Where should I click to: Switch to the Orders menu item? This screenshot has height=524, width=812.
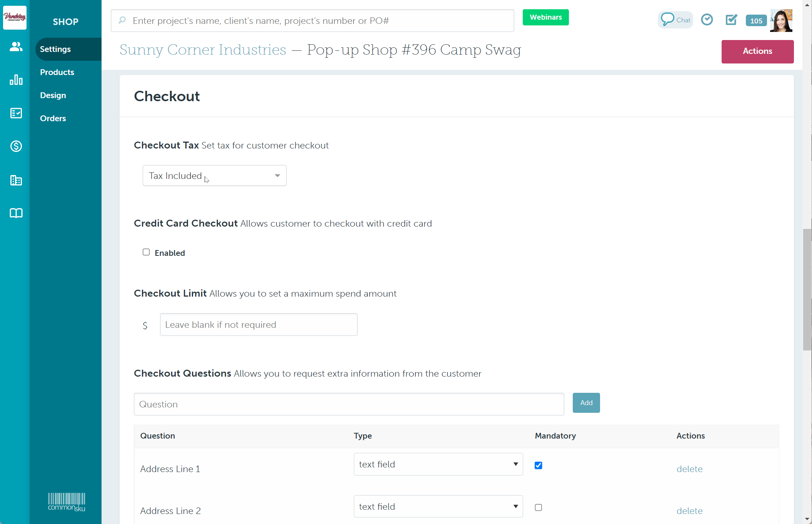click(53, 118)
